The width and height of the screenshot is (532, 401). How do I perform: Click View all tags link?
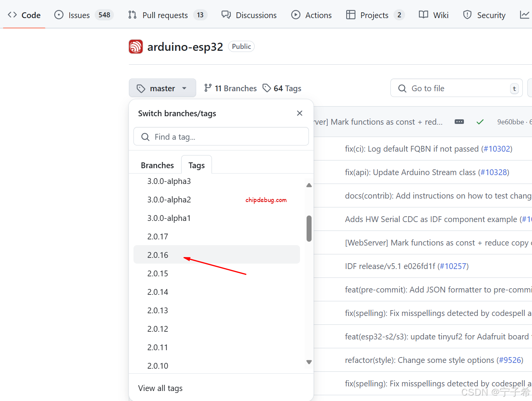(160, 388)
